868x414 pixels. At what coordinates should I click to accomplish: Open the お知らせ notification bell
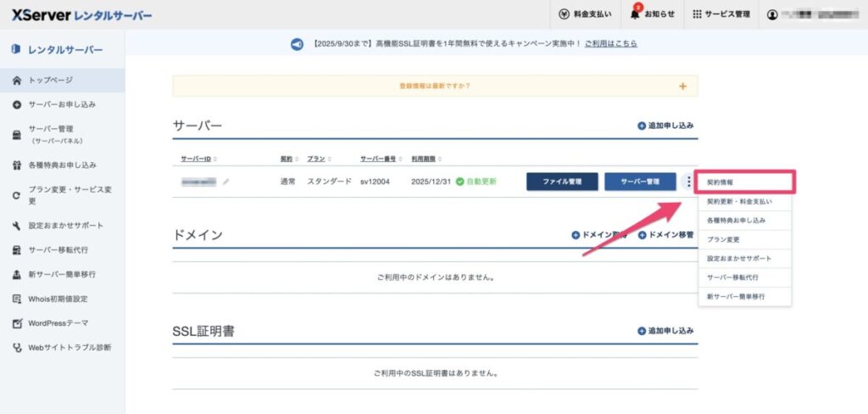point(652,14)
